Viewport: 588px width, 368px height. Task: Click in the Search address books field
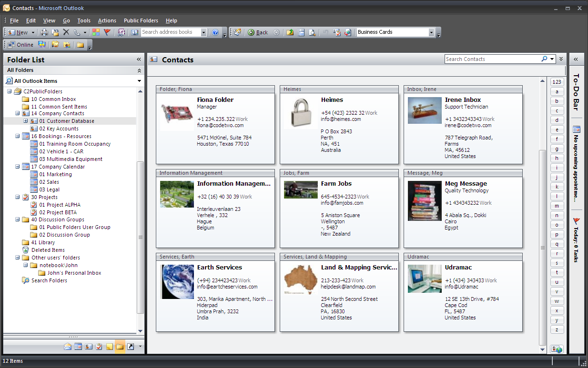point(171,32)
